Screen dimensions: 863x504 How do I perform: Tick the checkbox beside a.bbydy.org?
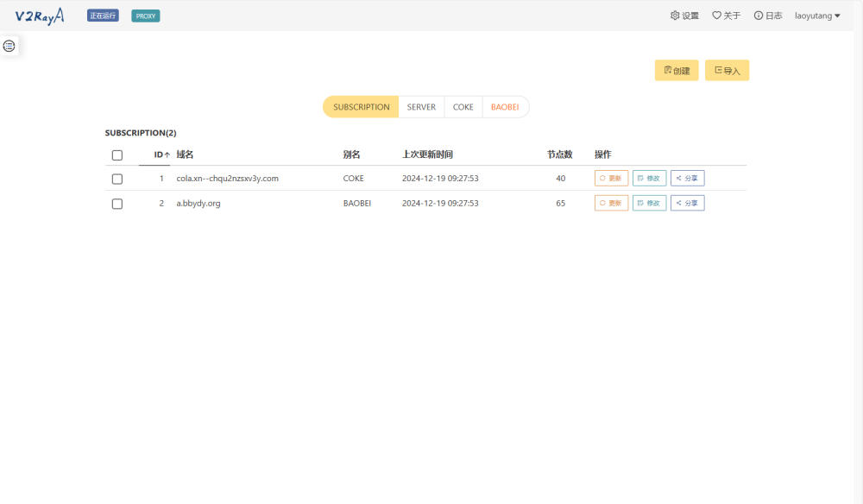click(117, 203)
